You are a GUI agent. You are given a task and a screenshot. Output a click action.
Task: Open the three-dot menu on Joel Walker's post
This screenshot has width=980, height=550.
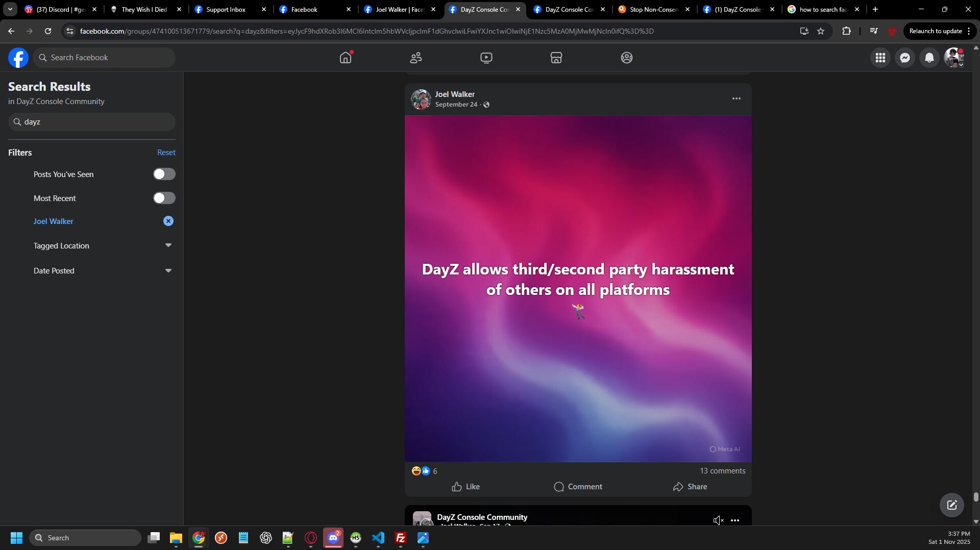point(736,98)
